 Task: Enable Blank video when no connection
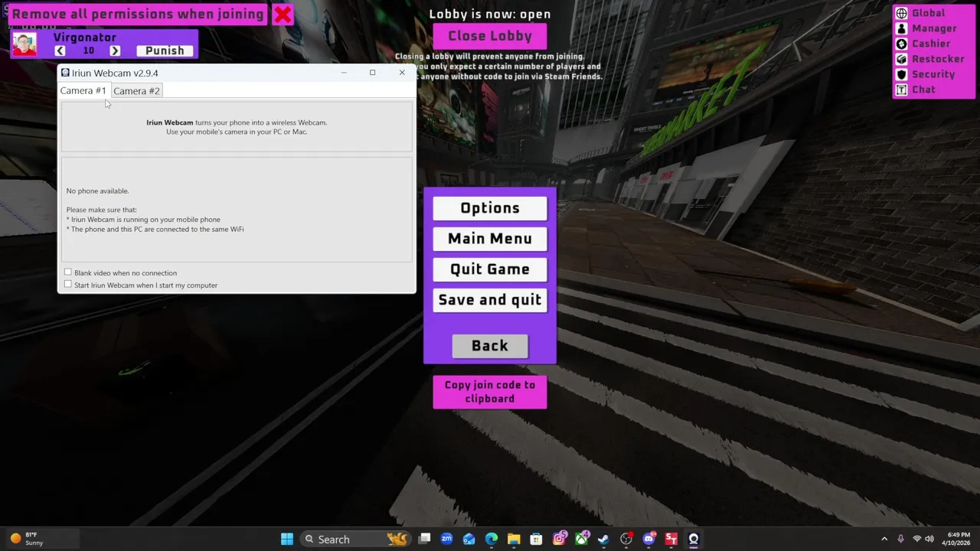[68, 272]
